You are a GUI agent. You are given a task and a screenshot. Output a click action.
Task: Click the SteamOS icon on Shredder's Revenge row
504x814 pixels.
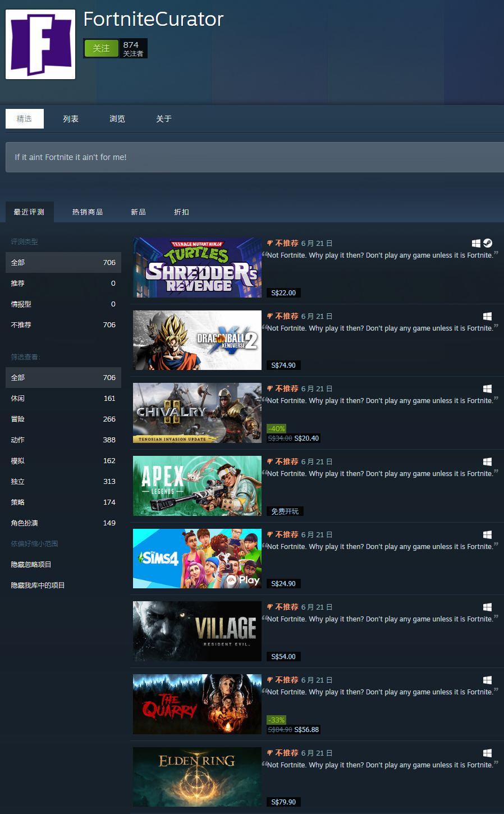[488, 243]
